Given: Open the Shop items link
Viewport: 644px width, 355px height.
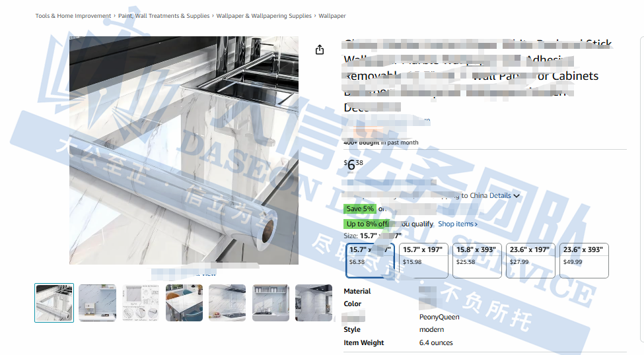Looking at the screenshot, I should (457, 224).
